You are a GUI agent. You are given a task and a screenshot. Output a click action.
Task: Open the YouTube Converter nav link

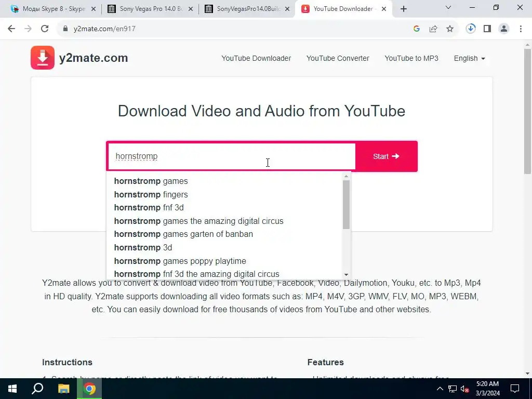[x=338, y=58]
